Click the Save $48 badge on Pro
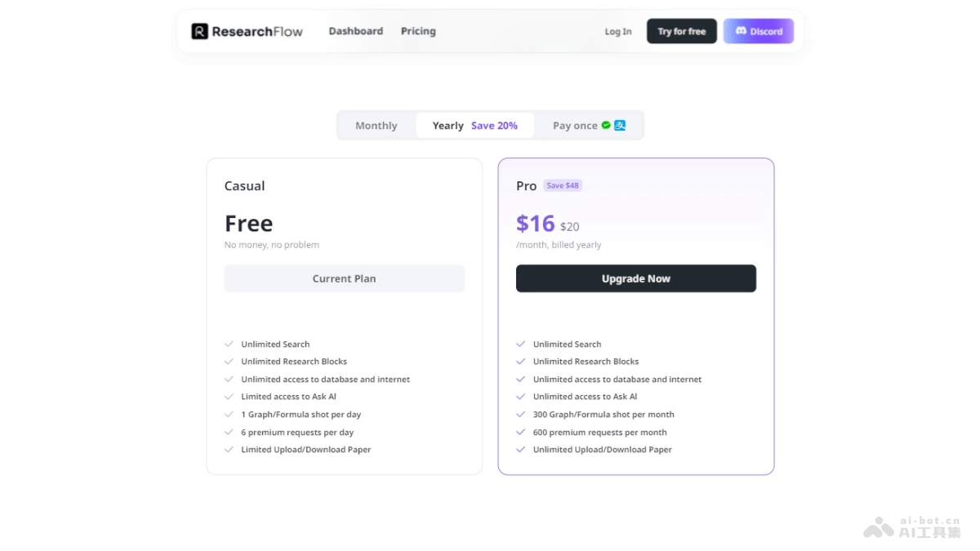 pos(563,185)
